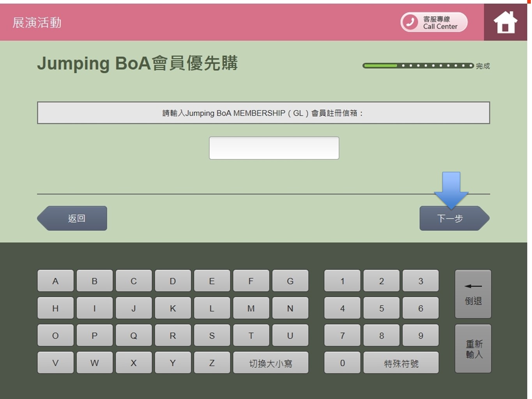
Task: Tap the O letter key
Action: pyautogui.click(x=55, y=335)
